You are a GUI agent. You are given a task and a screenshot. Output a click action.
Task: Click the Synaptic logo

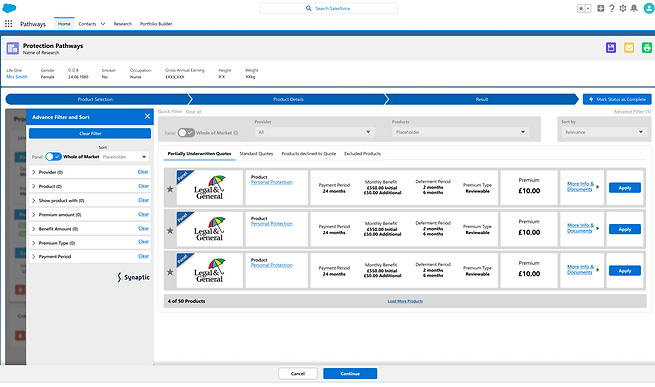pos(133,277)
